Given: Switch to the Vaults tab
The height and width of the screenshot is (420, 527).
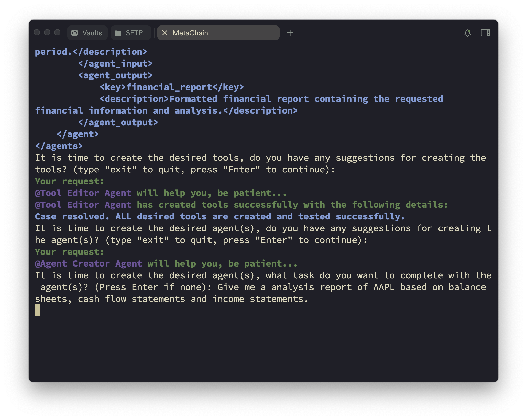Looking at the screenshot, I should [87, 32].
